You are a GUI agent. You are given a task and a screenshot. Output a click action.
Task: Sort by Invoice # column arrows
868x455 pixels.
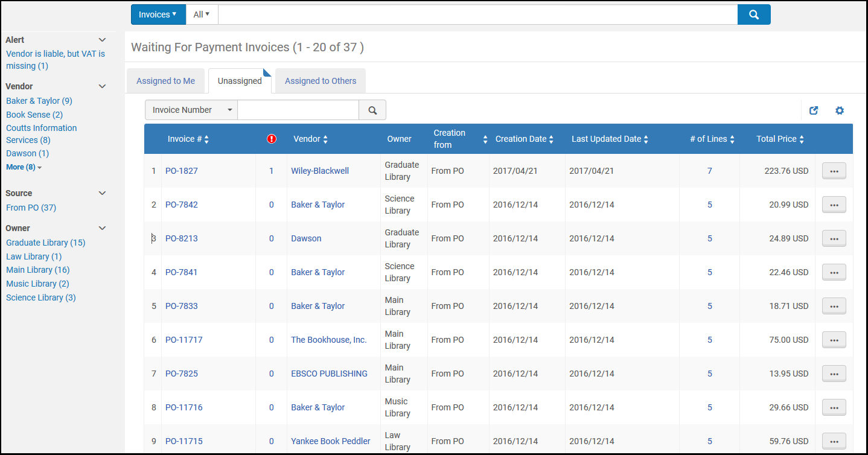[206, 139]
